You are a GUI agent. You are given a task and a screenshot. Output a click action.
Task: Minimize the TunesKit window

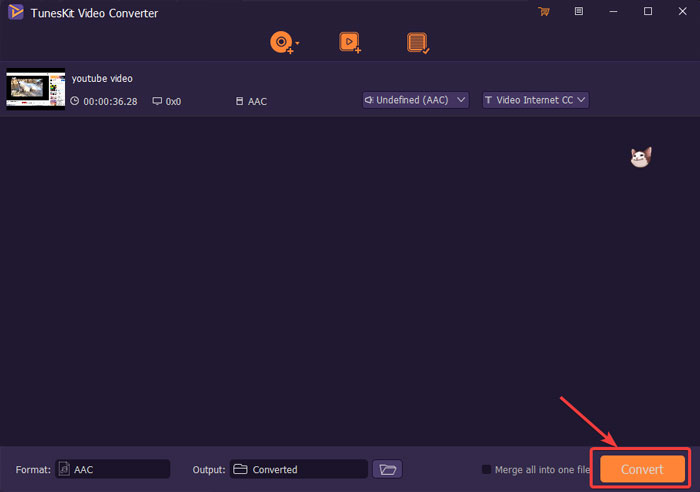pos(613,12)
